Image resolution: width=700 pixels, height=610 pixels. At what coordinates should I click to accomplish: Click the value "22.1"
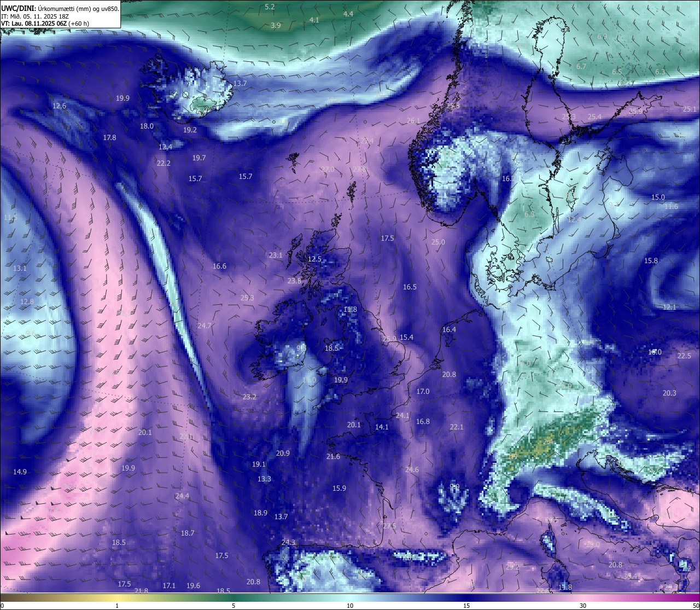pos(457,427)
